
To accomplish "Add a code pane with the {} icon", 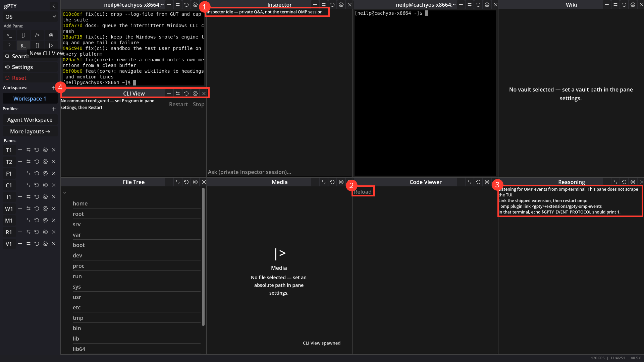I will pos(23,35).
